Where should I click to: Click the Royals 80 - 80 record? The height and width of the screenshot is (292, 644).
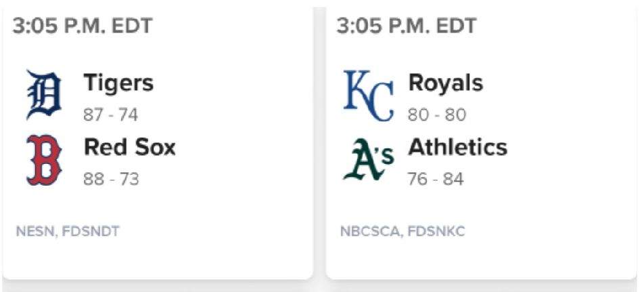[x=436, y=115]
